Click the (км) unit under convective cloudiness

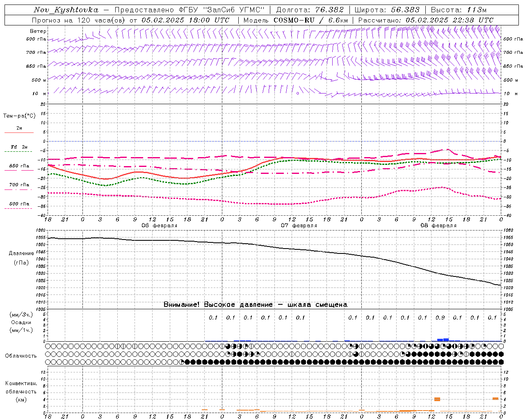(x=21, y=399)
